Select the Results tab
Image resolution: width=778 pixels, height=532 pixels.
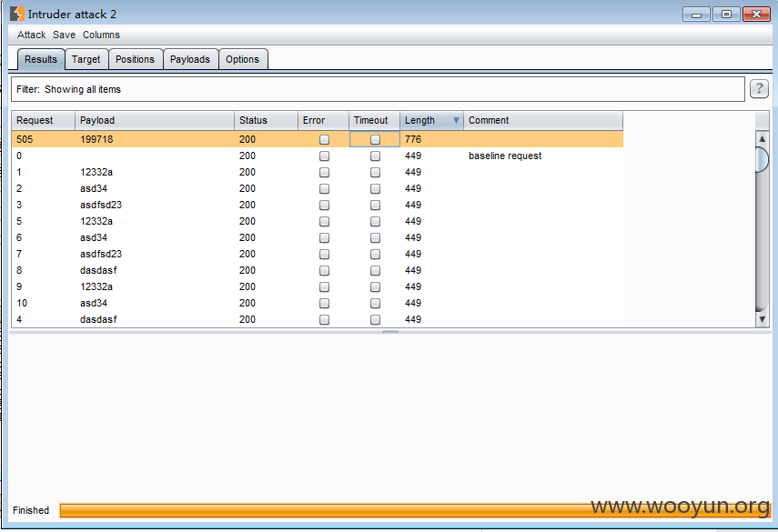tap(41, 59)
